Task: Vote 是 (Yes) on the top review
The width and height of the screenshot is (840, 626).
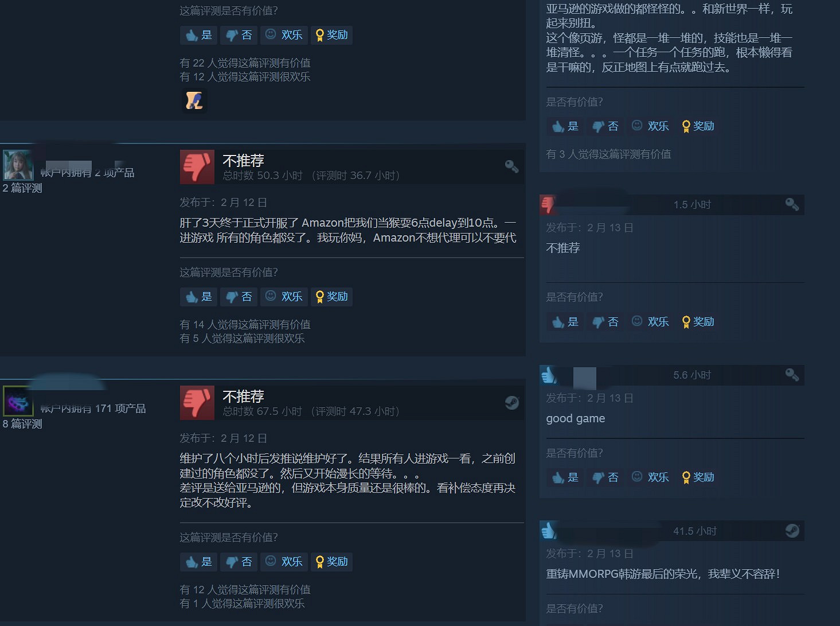Action: [198, 35]
